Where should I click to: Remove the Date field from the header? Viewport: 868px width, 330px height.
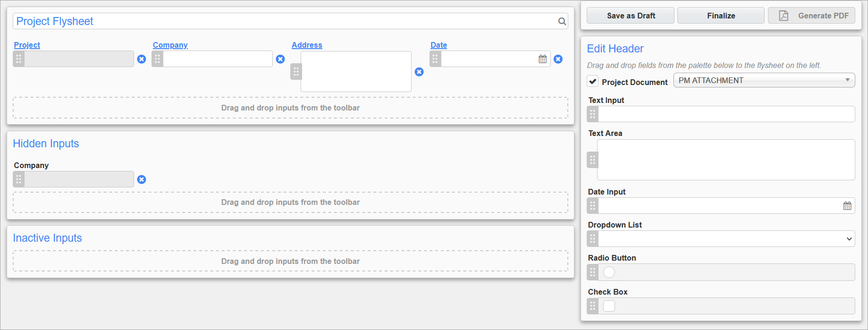point(558,59)
